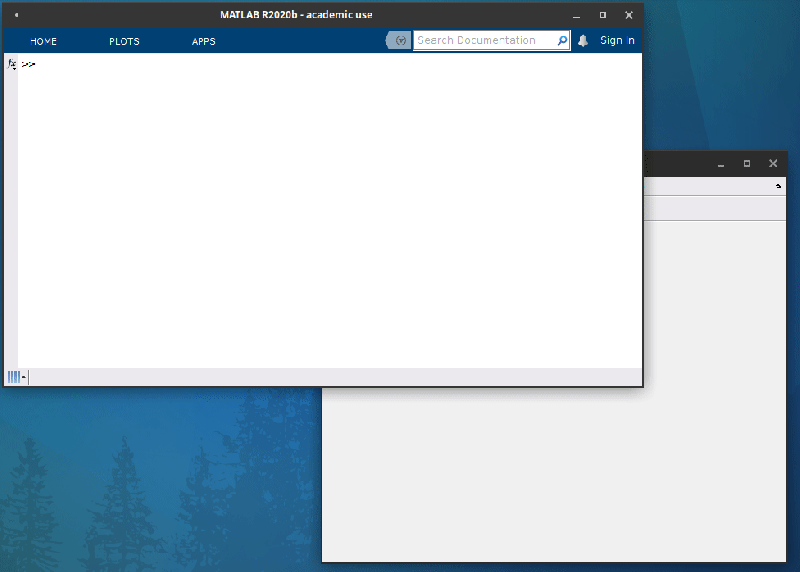This screenshot has height=572, width=800.
Task: Close the MATLAB R2020b window
Action: click(x=629, y=15)
